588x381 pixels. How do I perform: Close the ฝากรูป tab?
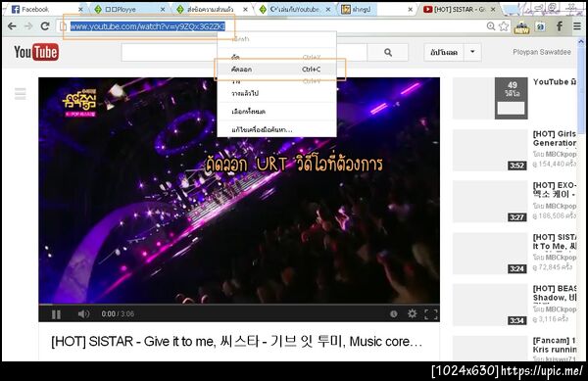[411, 10]
